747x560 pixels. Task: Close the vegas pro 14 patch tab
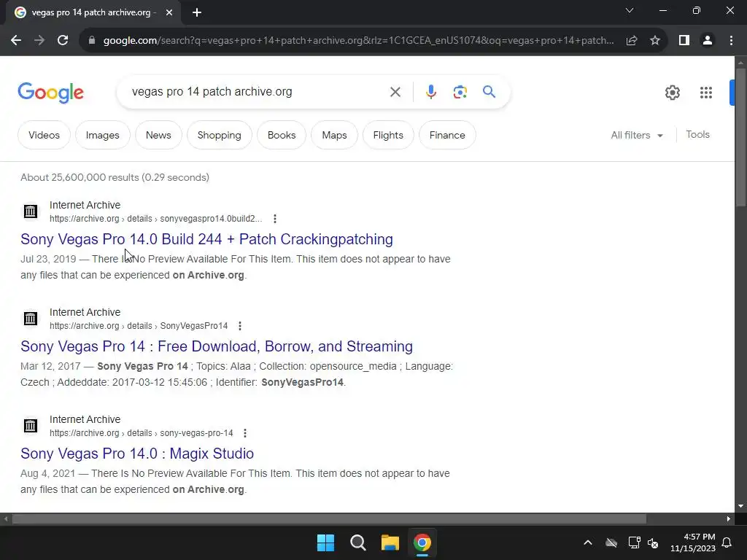coord(169,13)
